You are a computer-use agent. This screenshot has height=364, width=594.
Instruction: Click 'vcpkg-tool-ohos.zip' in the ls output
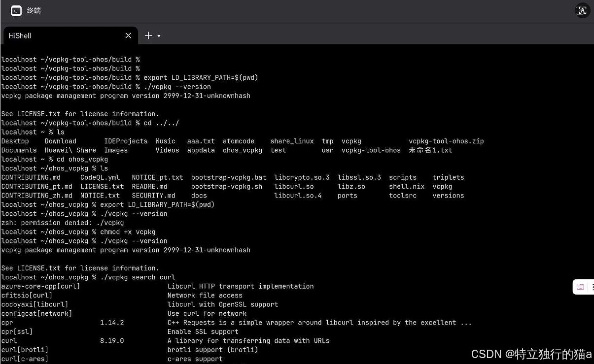446,141
